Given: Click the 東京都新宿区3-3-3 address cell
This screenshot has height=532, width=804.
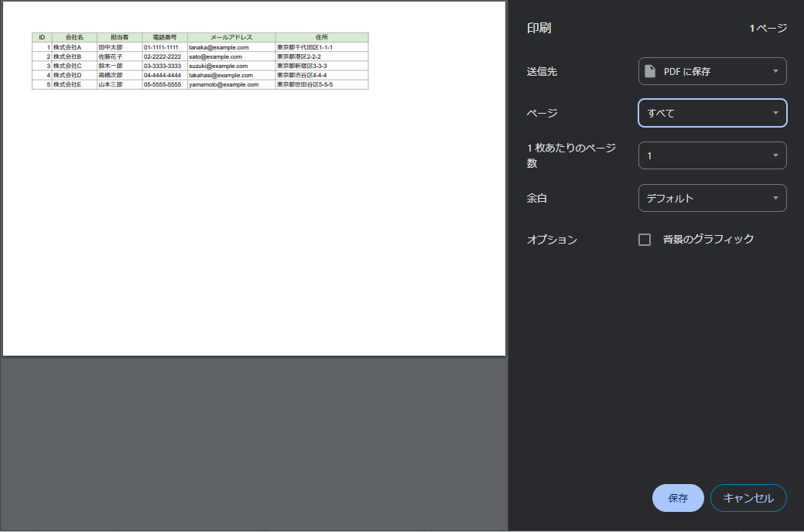Looking at the screenshot, I should pos(322,66).
